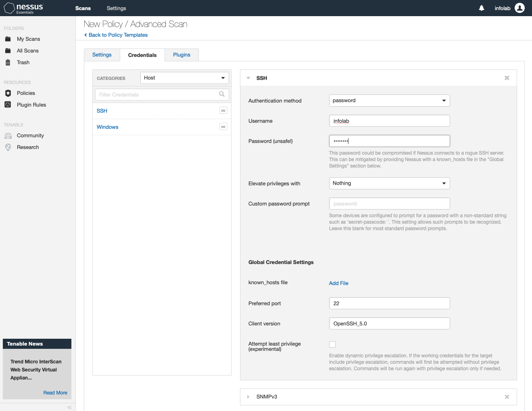Screen dimensions: 532x411
Task: Click the Custom password prompt field
Action: [390, 203]
